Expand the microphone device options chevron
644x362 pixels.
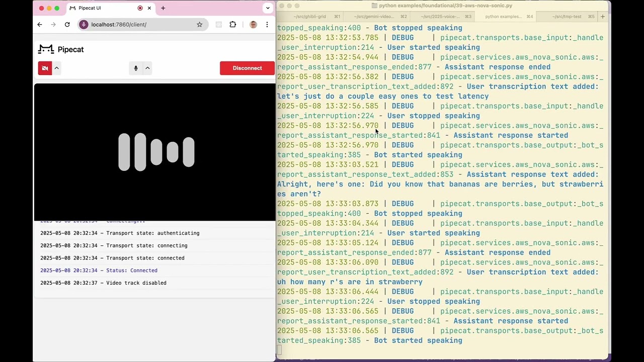click(x=147, y=68)
